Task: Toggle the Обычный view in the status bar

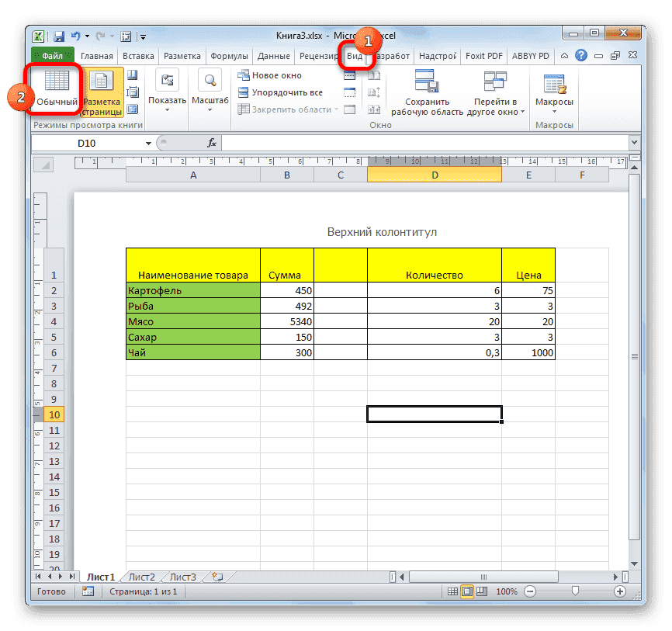Action: click(x=452, y=591)
